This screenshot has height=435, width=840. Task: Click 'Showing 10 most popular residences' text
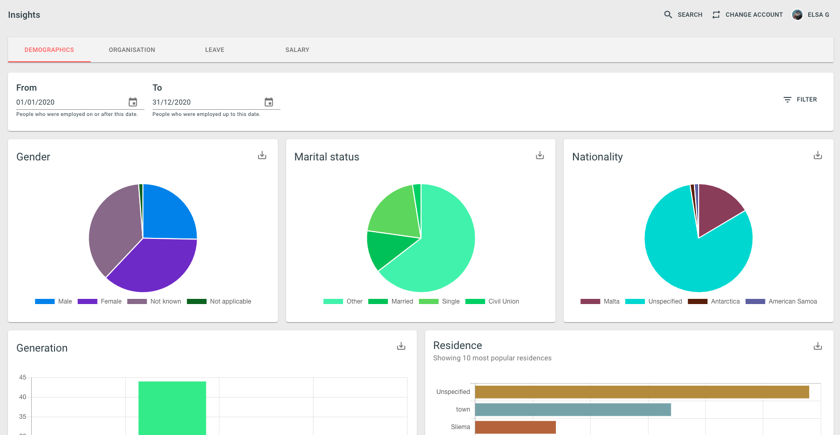(492, 358)
